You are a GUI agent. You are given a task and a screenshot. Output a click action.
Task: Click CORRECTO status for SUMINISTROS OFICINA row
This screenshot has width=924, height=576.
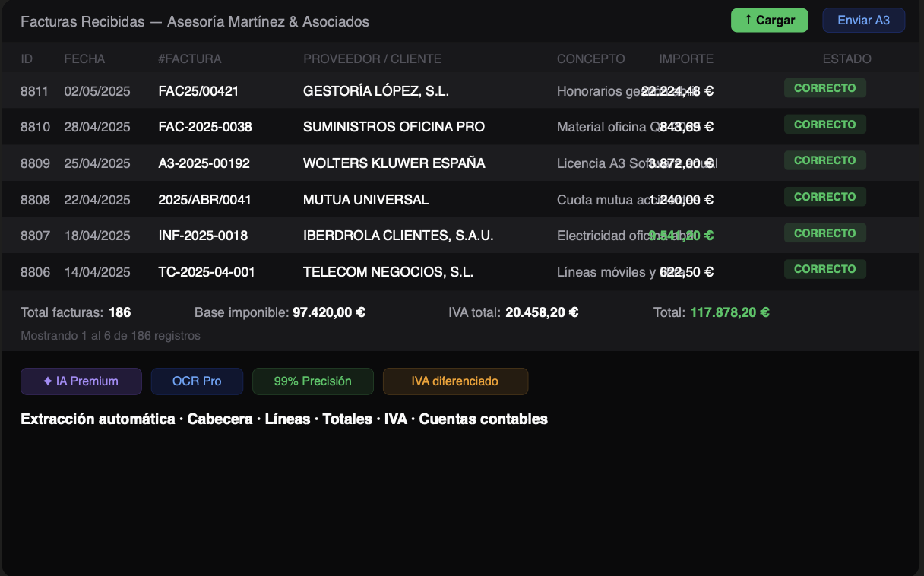coord(825,125)
